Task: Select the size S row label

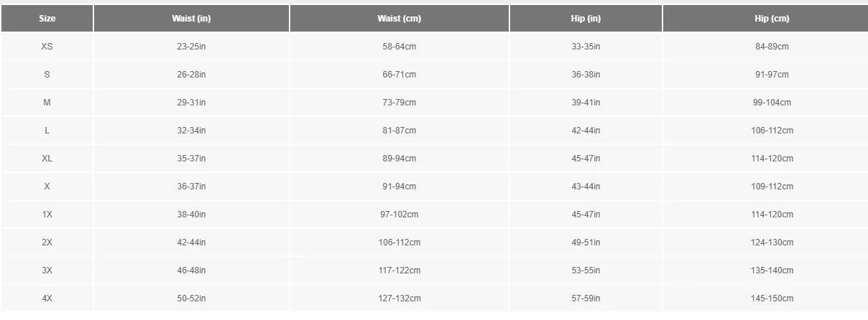Action: [x=47, y=75]
